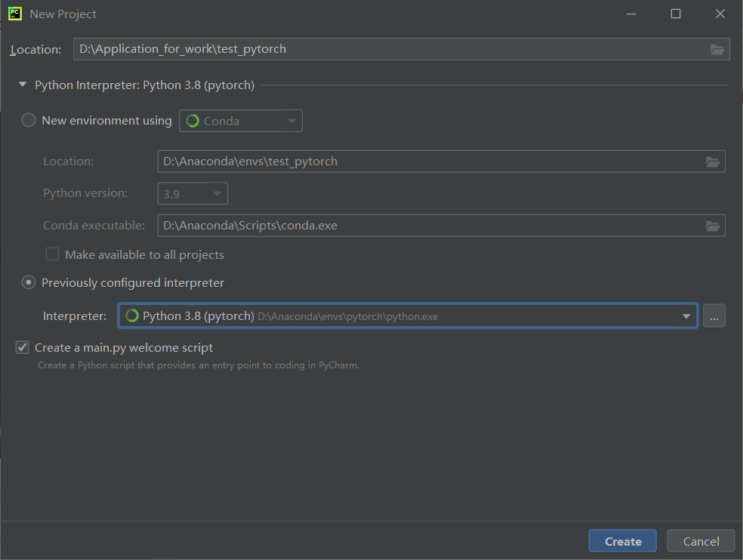Screen dimensions: 743x560
Task: Open the Conda environment type dropdown
Action: click(x=241, y=121)
